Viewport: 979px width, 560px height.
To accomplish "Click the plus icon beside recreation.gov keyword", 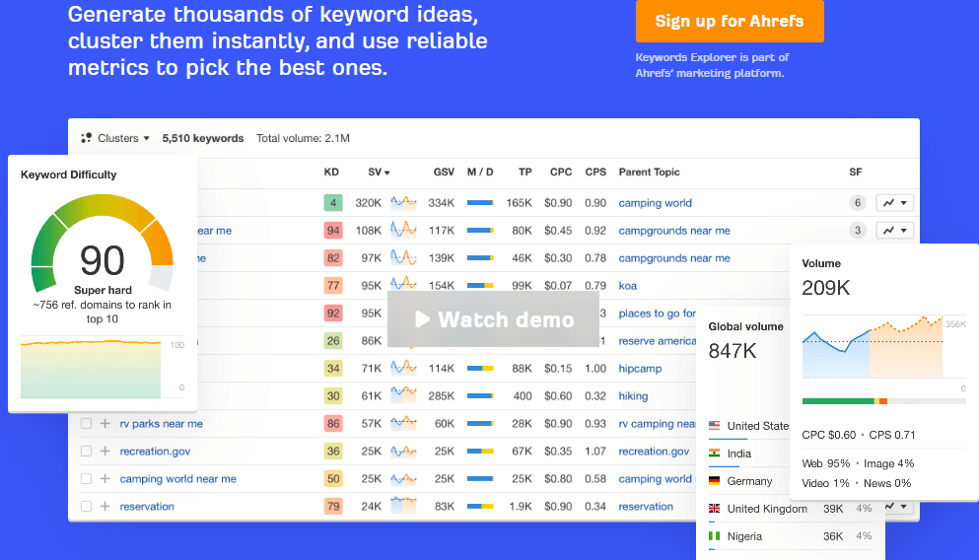I will point(105,451).
